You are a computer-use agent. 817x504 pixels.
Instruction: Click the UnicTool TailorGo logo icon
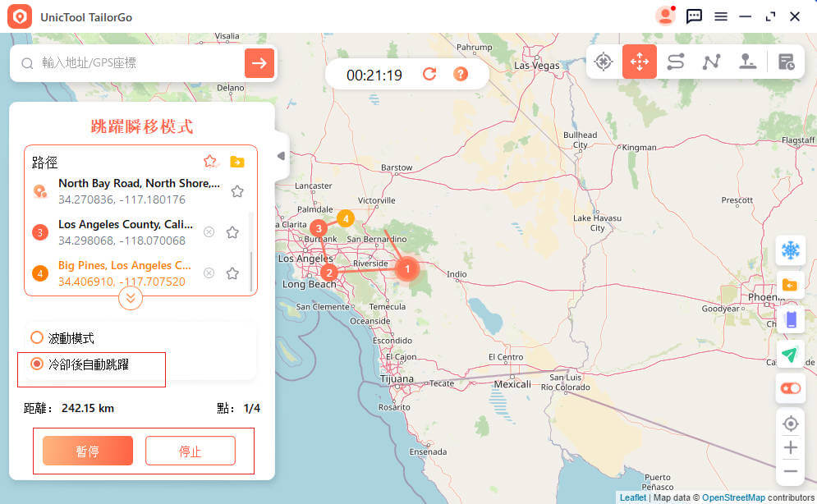pyautogui.click(x=20, y=16)
